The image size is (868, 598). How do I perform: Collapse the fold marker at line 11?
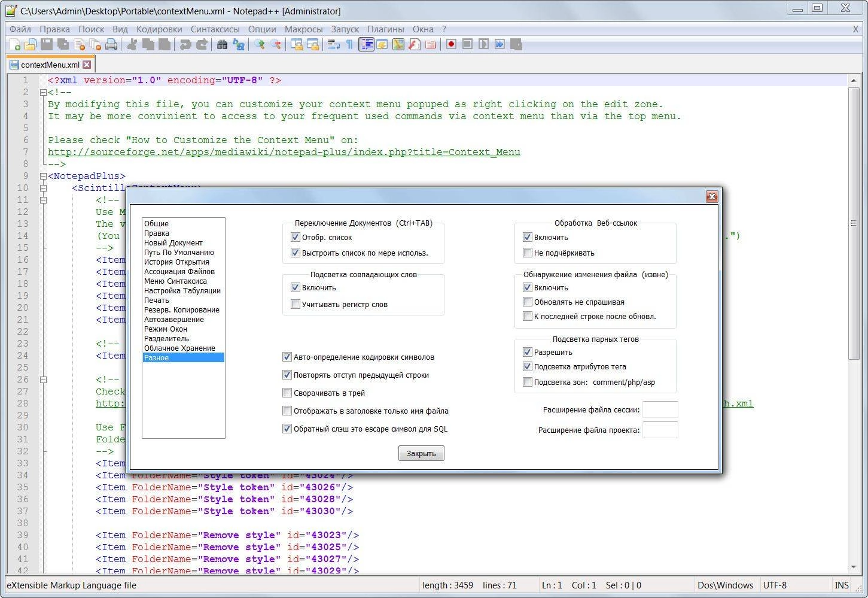(x=43, y=200)
